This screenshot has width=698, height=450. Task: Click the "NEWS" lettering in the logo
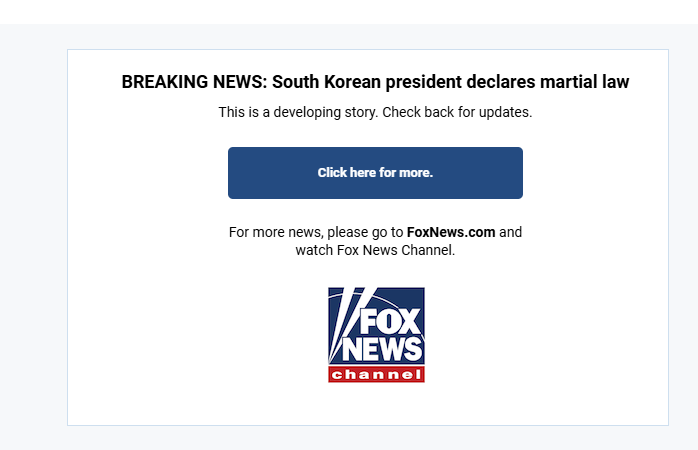pos(382,349)
